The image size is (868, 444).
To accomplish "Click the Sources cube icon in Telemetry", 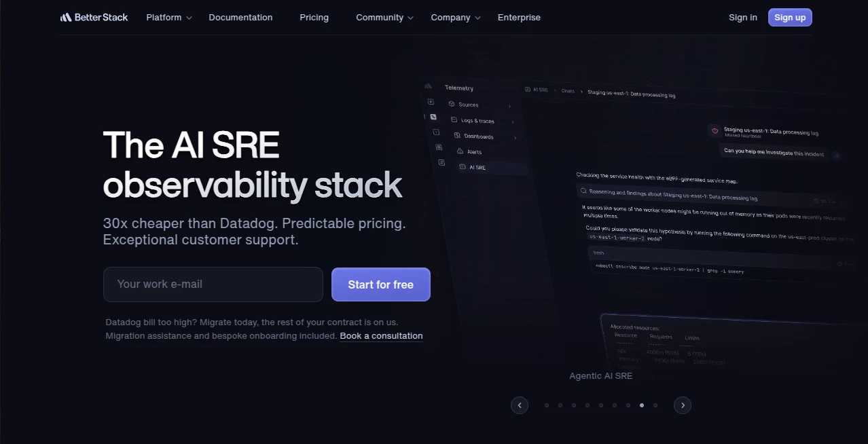I will pos(452,104).
